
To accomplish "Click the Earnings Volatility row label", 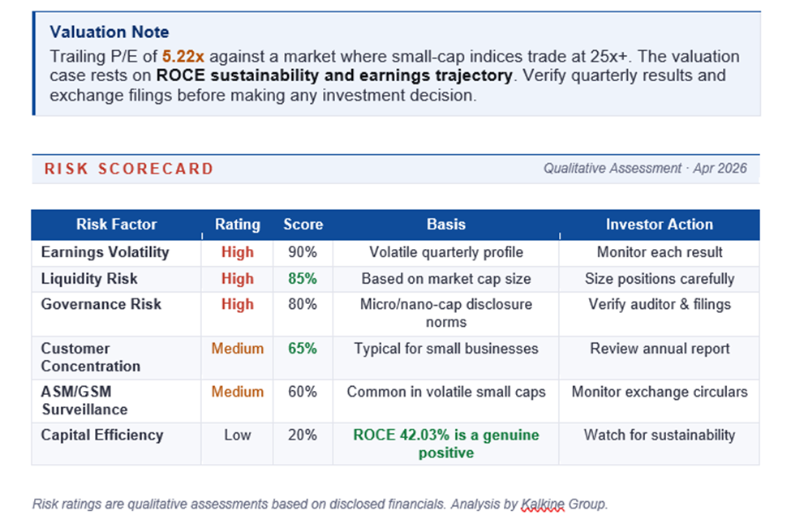I will (105, 252).
